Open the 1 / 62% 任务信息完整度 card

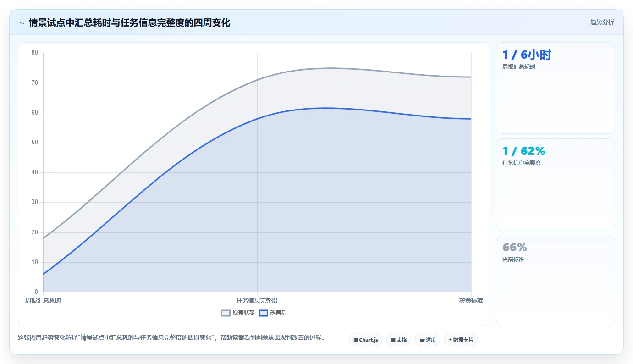point(556,184)
